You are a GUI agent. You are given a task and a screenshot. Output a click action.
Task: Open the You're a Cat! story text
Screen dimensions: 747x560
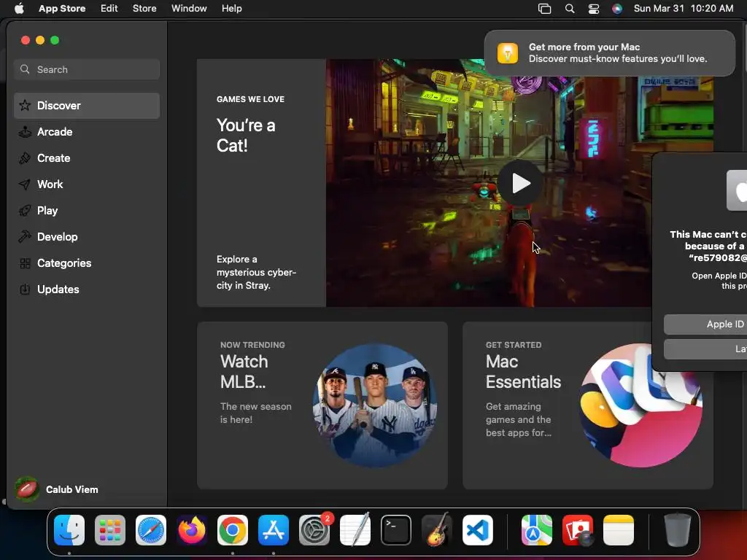tap(246, 135)
